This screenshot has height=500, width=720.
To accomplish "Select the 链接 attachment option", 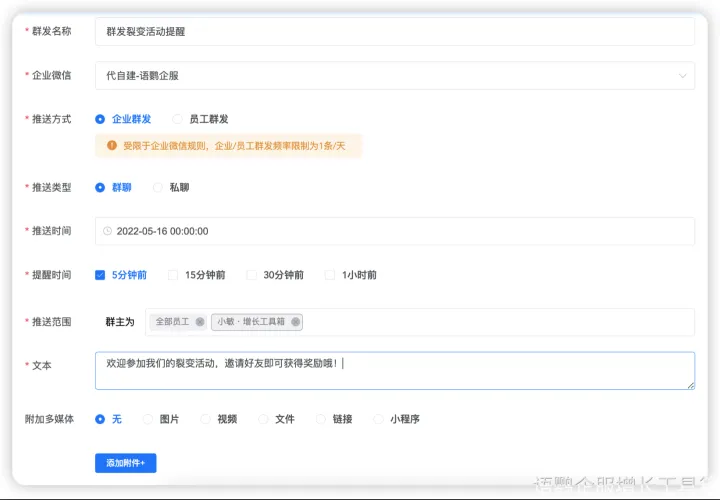I will tap(321, 419).
